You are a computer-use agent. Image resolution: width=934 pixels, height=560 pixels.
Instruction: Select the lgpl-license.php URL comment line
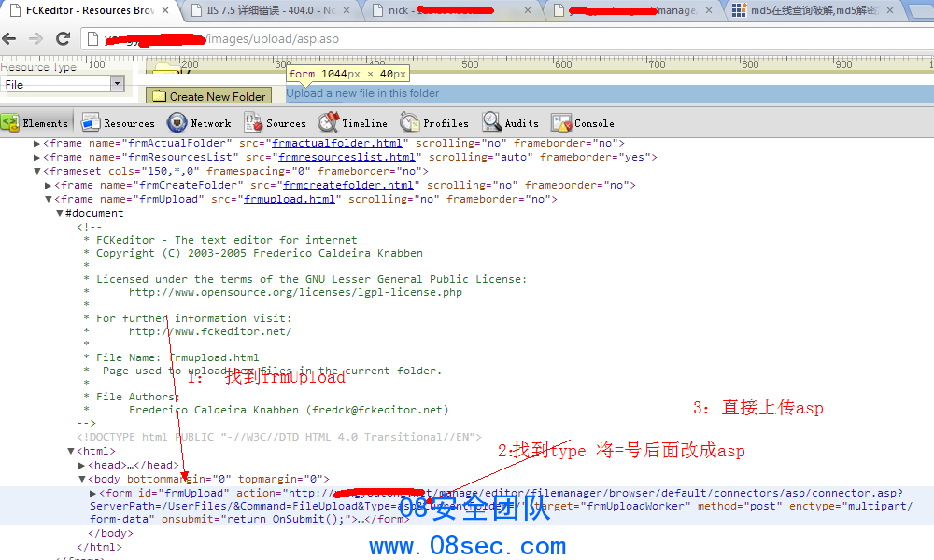point(295,292)
